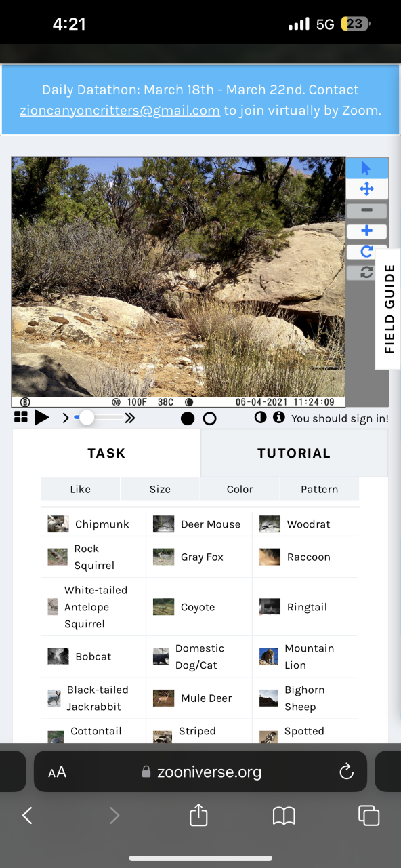Open the FIELD GUIDE side tab

point(389,309)
